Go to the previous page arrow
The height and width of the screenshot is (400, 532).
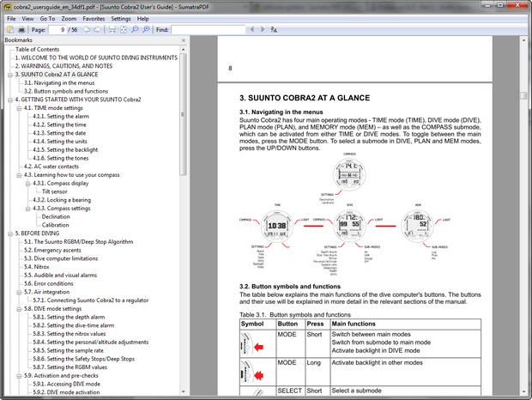pyautogui.click(x=87, y=29)
